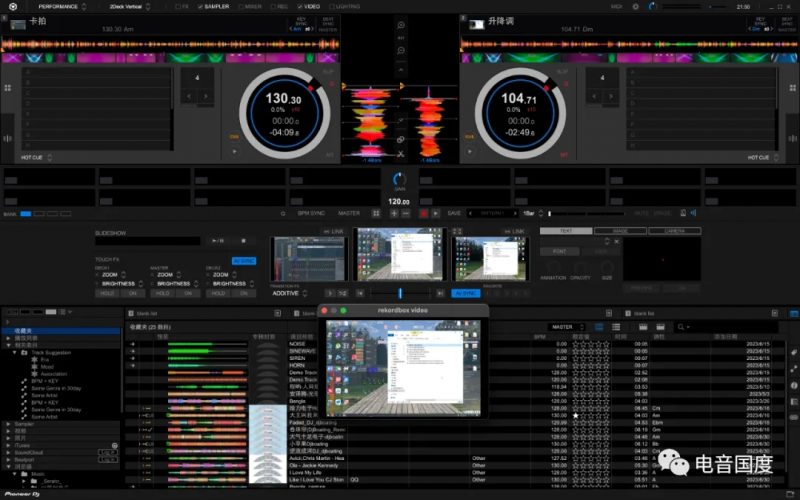800x500 pixels.
Task: Start playback on deck 1
Action: (x=234, y=151)
